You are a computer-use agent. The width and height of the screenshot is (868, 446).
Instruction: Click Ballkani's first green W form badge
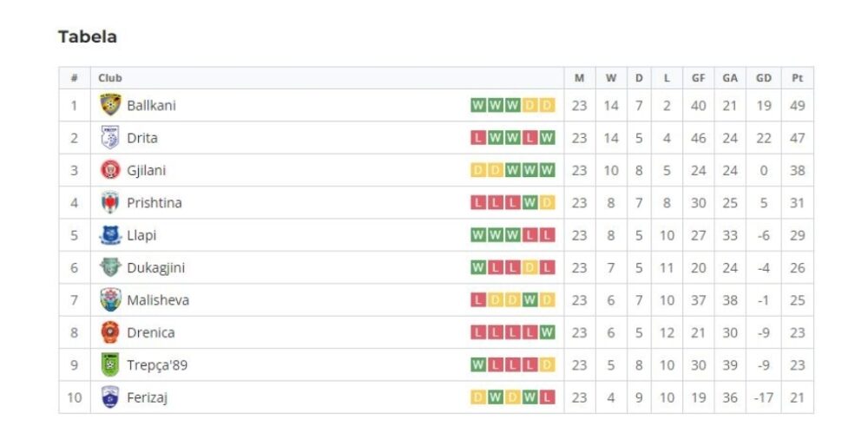click(x=477, y=105)
